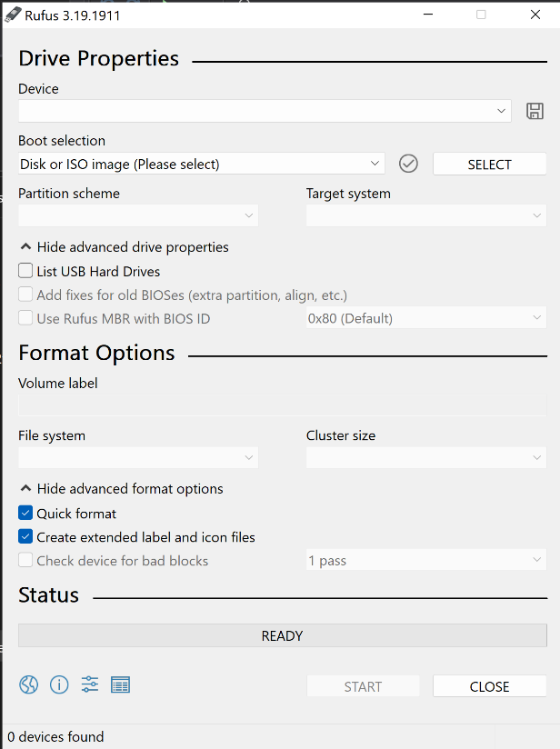Click the SELECT button

489,165
